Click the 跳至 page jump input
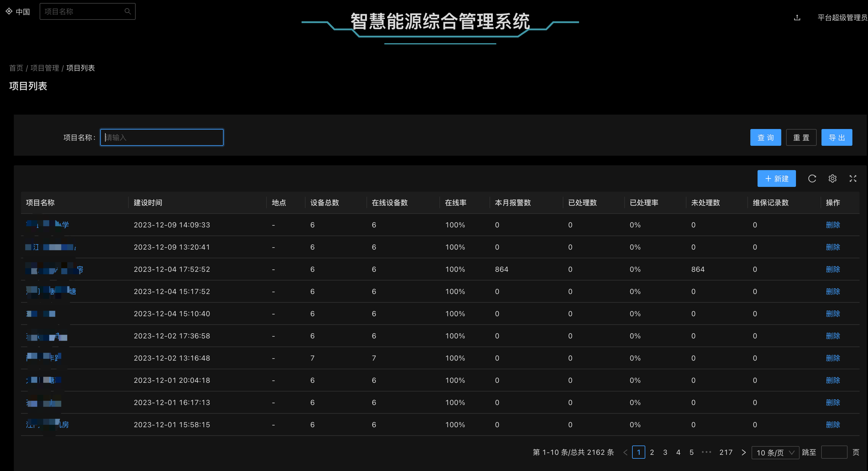The height and width of the screenshot is (471, 868). pyautogui.click(x=834, y=452)
